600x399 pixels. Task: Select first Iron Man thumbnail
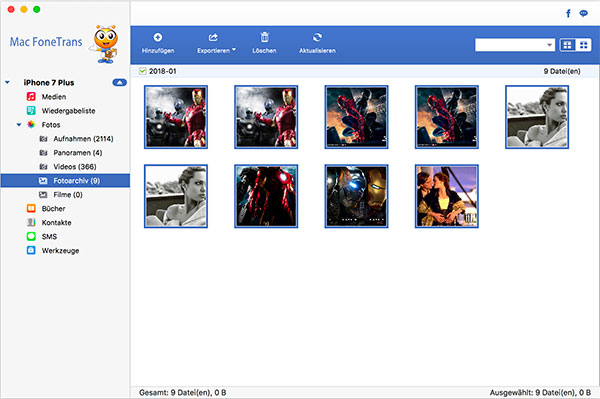(x=176, y=117)
